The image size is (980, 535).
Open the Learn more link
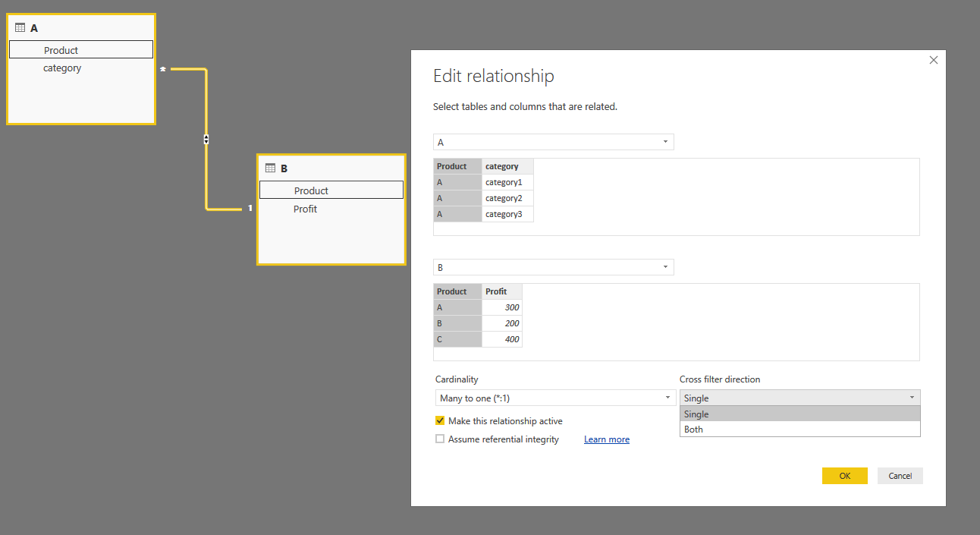click(x=607, y=439)
